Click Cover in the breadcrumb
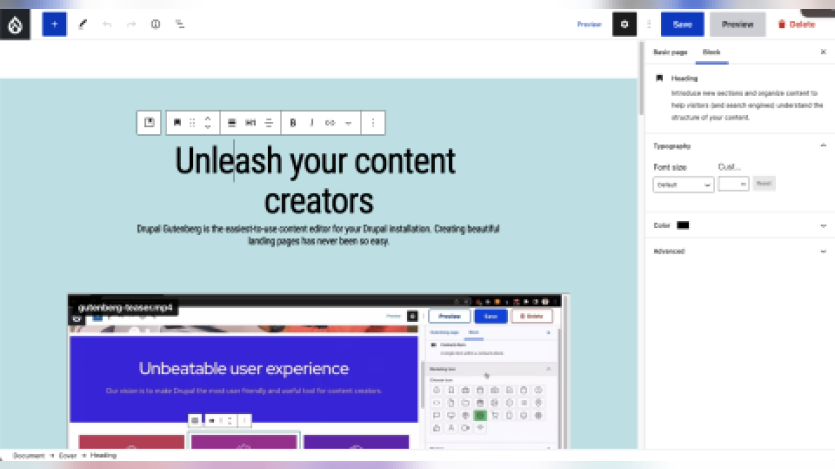 coord(68,456)
